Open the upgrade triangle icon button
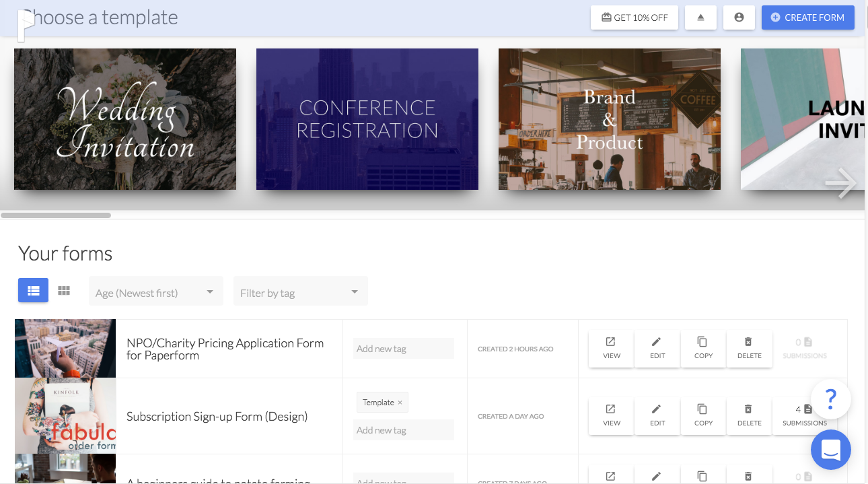 tap(700, 18)
